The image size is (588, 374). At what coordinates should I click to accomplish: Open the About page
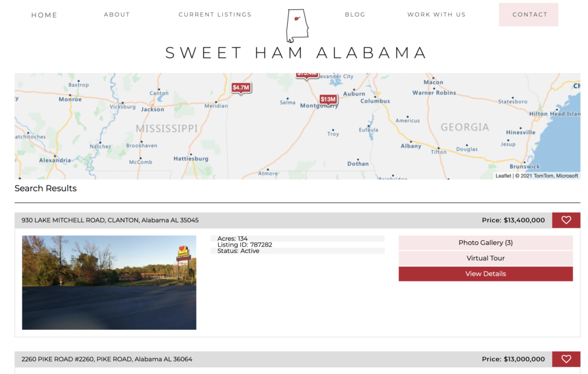117,14
